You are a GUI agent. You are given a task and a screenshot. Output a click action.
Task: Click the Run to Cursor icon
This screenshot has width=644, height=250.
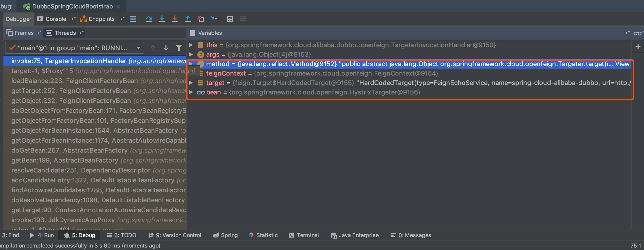(214, 19)
